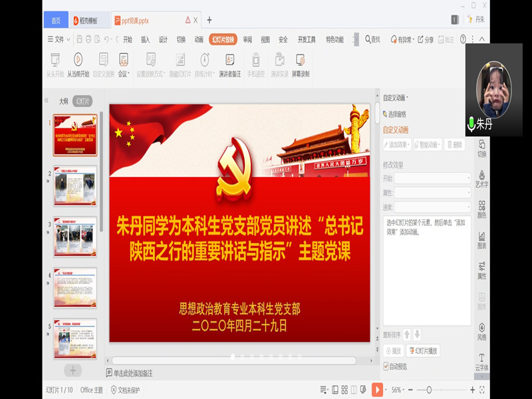The image size is (532, 399).
Task: Click the print icon in quick toolbar
Action: pyautogui.click(x=88, y=39)
